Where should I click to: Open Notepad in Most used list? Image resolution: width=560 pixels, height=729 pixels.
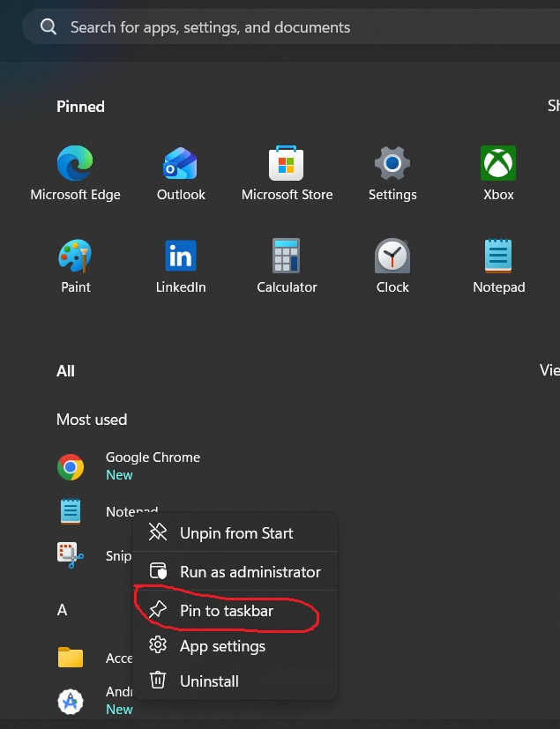click(x=108, y=511)
